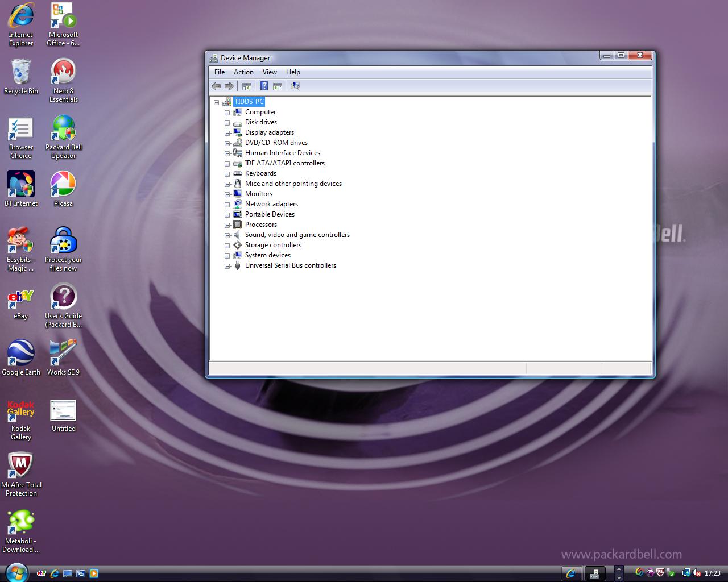Select the Google Earth desktop icon
This screenshot has height=582, width=728.
click(21, 358)
